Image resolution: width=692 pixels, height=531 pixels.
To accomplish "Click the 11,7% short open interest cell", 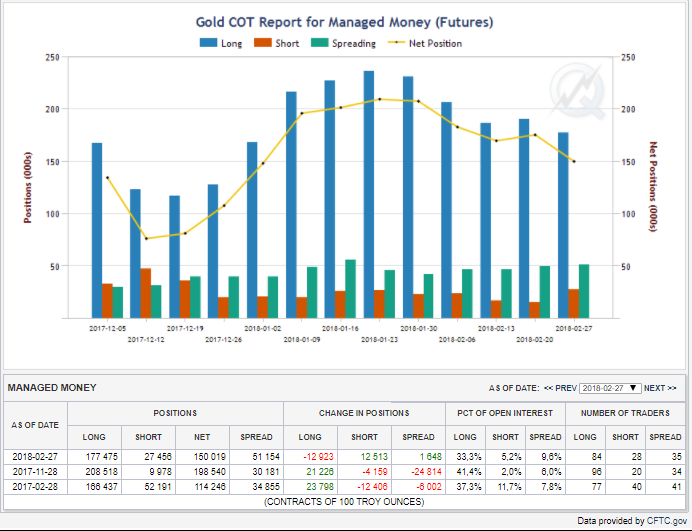I will [x=508, y=487].
